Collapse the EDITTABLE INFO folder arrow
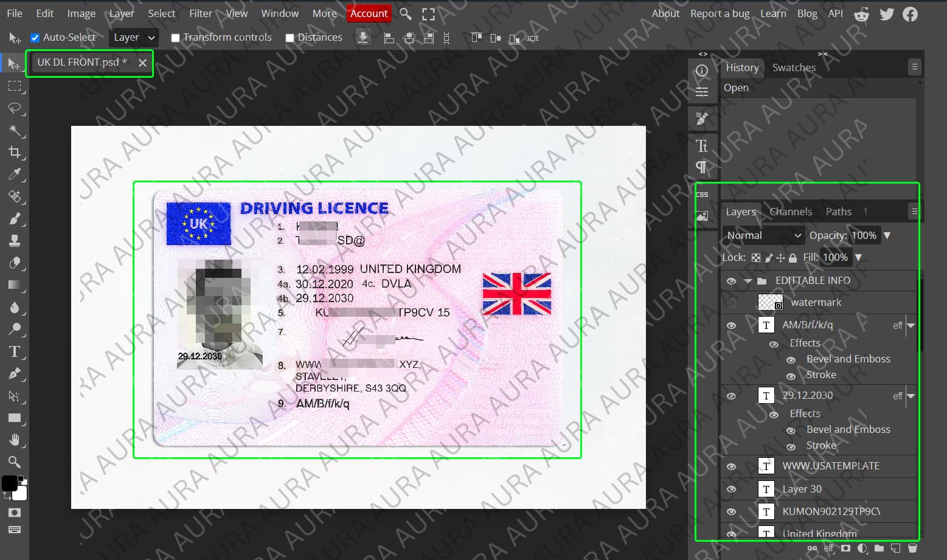The width and height of the screenshot is (947, 560). [x=748, y=281]
